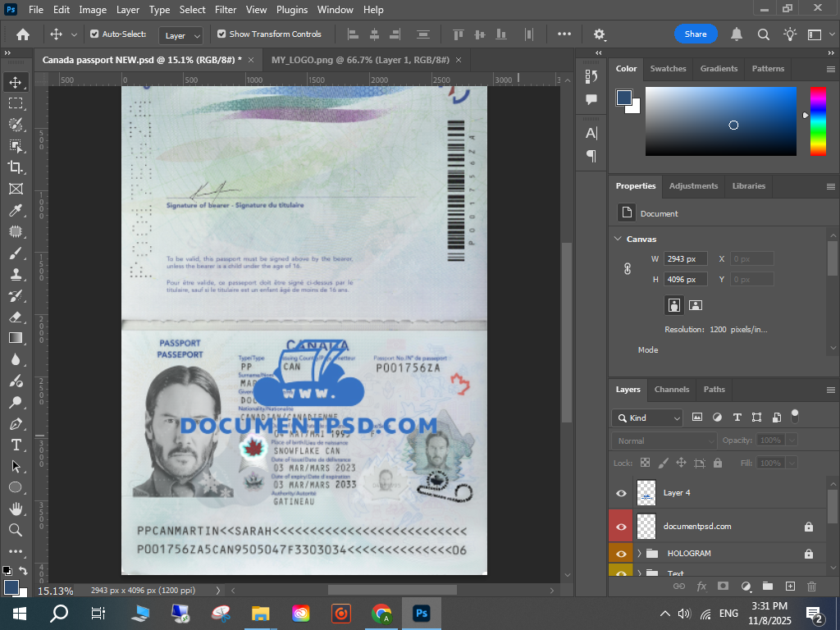Open the Auto-Select Layer dropdown
The height and width of the screenshot is (630, 840).
point(182,35)
